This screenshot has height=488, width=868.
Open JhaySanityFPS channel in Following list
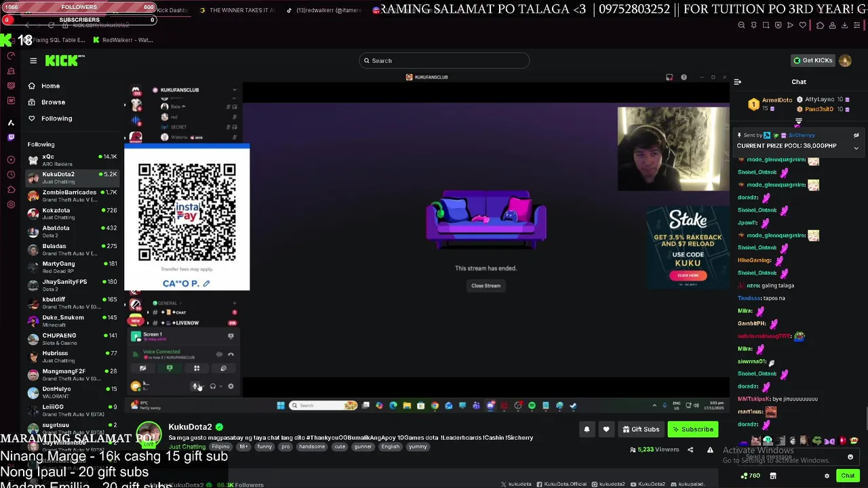tap(72, 285)
